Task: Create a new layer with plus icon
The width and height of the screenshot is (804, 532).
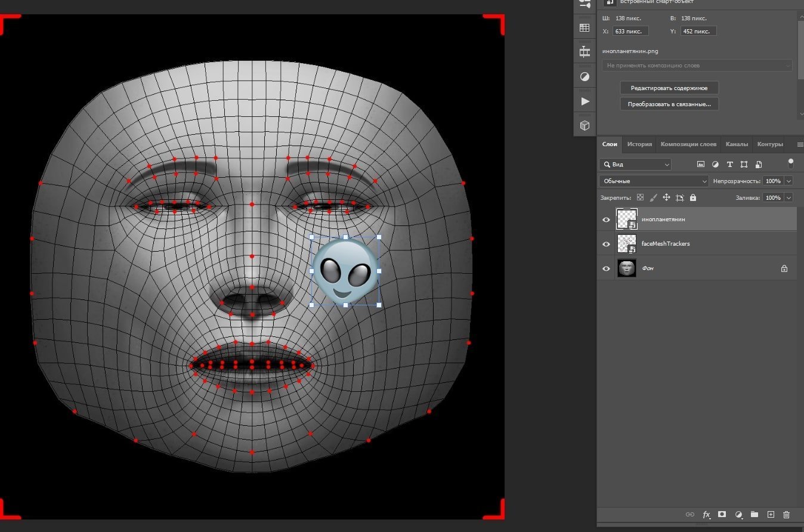Action: (x=771, y=514)
